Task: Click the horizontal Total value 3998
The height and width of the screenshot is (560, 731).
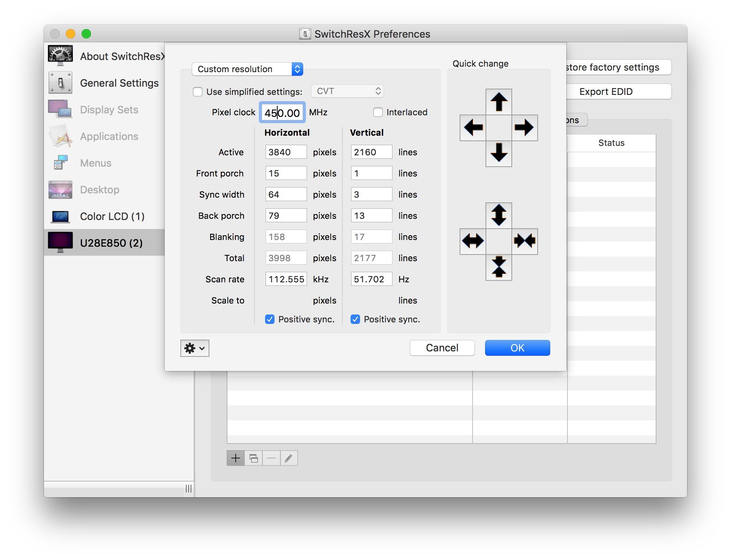Action: [x=286, y=258]
